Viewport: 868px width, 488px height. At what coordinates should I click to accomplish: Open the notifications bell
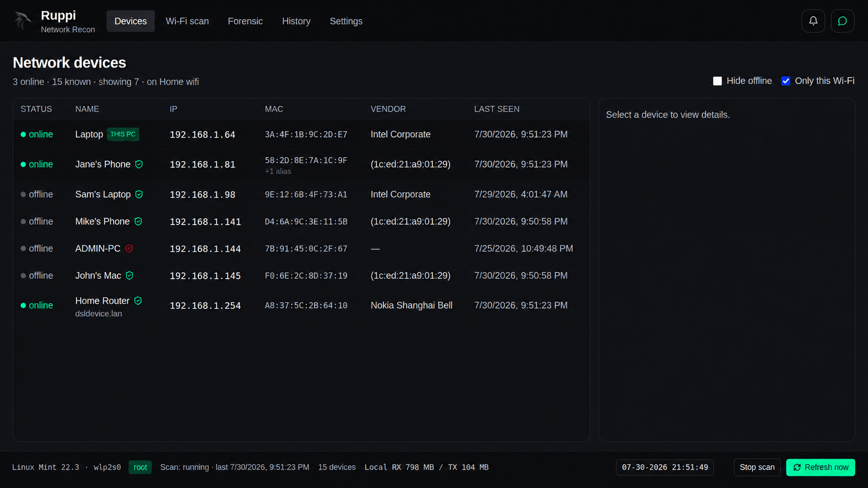(813, 21)
